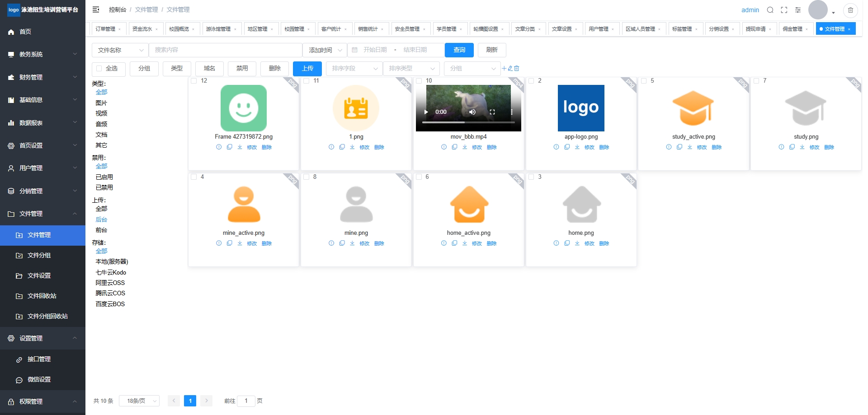Viewport: 868px width, 415px height.
Task: Open the 文件名称 search field dropdown
Action: click(x=120, y=50)
